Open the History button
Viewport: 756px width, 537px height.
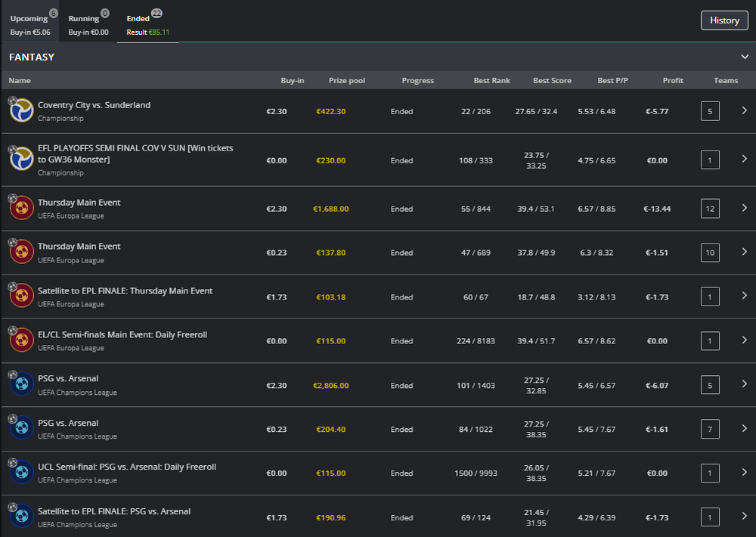pos(724,20)
